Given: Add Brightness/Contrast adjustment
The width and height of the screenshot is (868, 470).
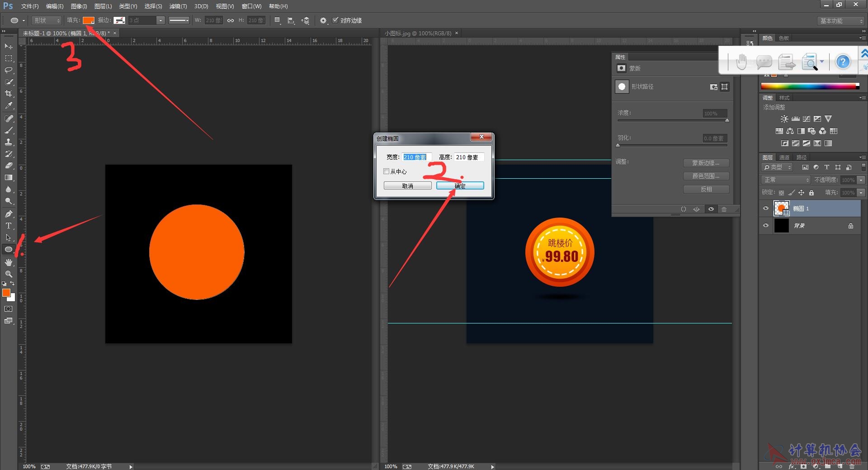Looking at the screenshot, I should pyautogui.click(x=784, y=119).
